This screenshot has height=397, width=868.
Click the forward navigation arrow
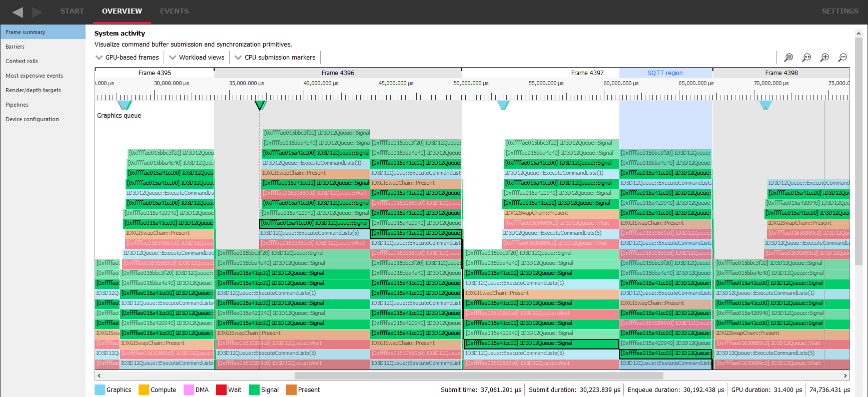(x=38, y=12)
